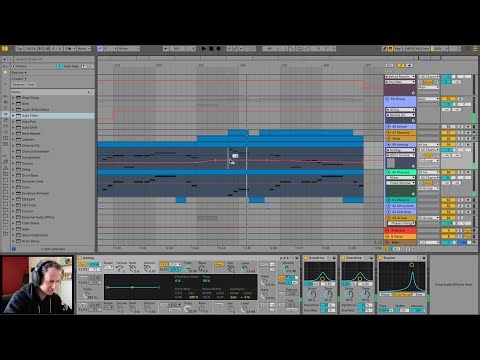Select Compressor in the browser list
The height and width of the screenshot is (360, 480).
31,157
